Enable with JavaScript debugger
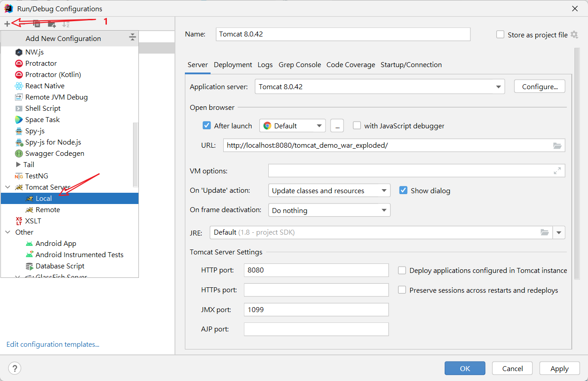This screenshot has height=381, width=588. [357, 126]
